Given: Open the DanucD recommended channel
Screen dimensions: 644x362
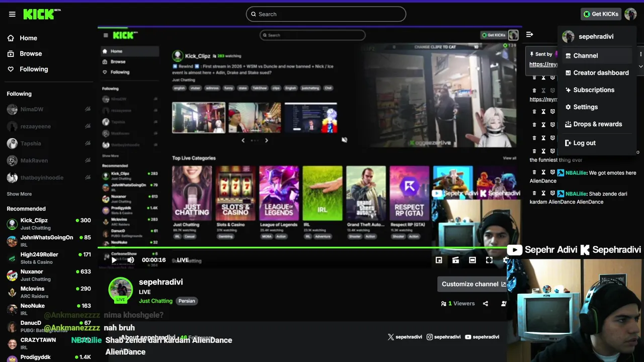Looking at the screenshot, I should pyautogui.click(x=48, y=326).
